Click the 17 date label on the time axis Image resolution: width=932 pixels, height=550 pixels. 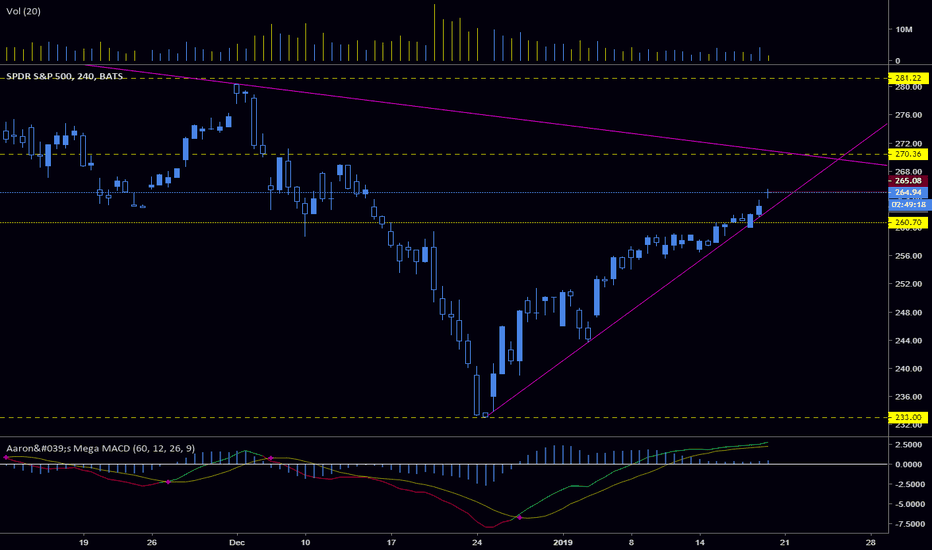pyautogui.click(x=391, y=542)
